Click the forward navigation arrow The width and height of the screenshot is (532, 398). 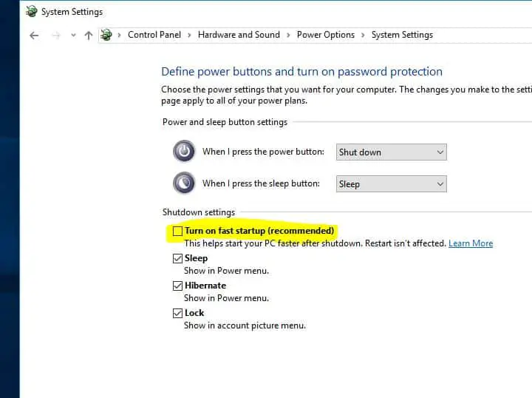(55, 35)
